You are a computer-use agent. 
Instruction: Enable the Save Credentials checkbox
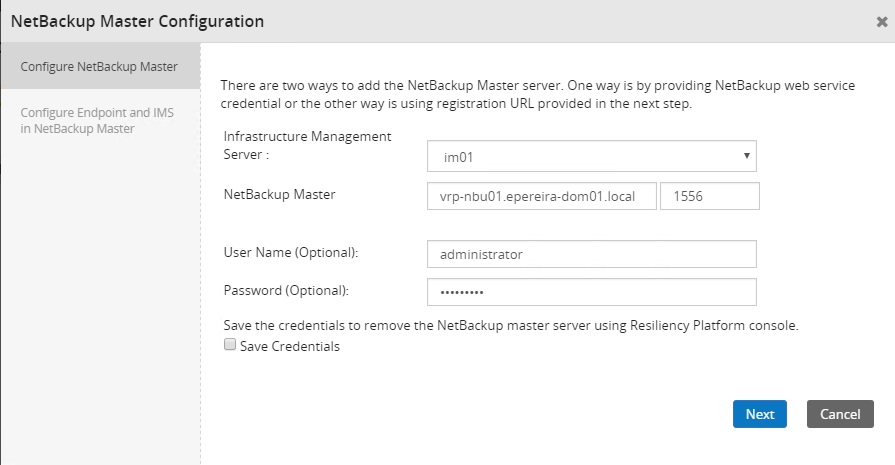229,345
